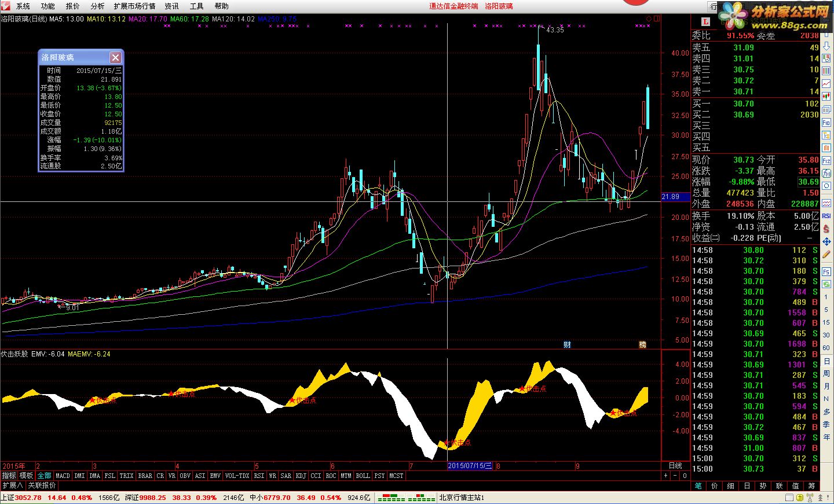This screenshot has height=504, width=834.
Task: Select the 全部 indicator tab
Action: coord(45,476)
